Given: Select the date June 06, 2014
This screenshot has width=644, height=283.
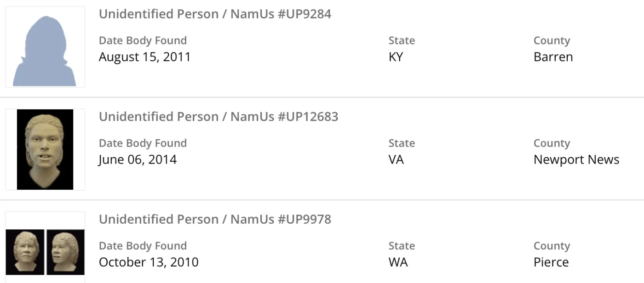Looking at the screenshot, I should [x=138, y=160].
